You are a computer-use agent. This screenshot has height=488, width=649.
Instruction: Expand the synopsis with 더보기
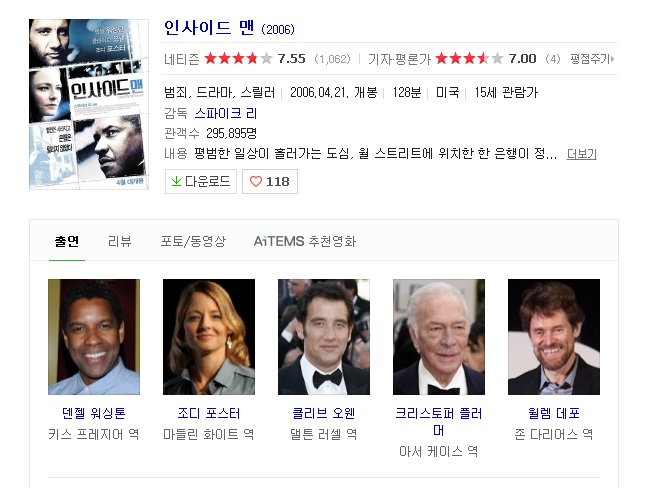click(581, 154)
